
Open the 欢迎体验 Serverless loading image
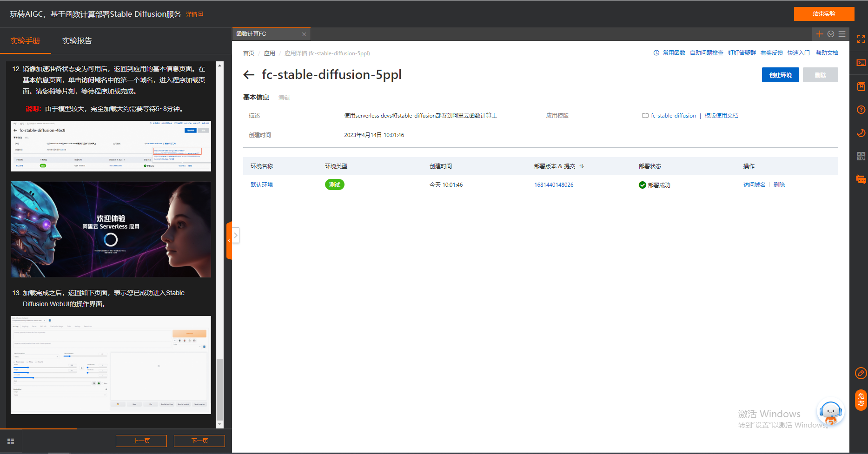[111, 229]
